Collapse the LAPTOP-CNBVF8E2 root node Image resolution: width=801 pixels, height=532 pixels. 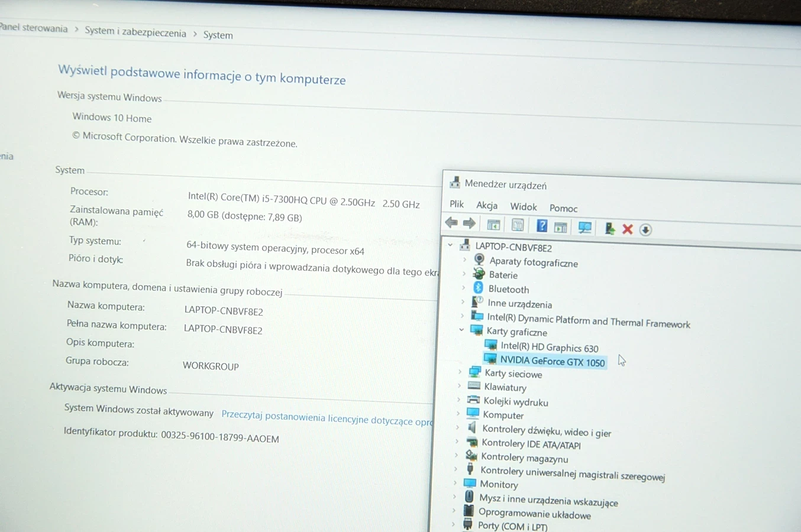point(450,244)
